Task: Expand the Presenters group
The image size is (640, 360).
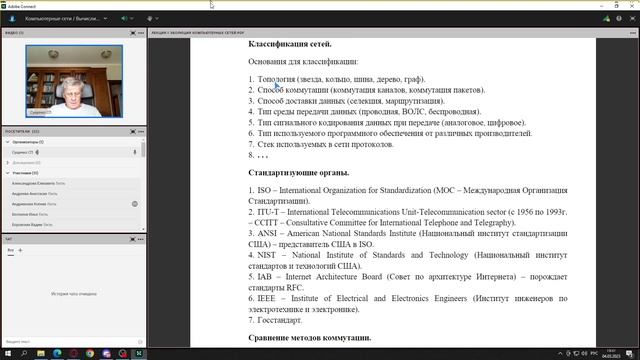Action: coord(8,162)
